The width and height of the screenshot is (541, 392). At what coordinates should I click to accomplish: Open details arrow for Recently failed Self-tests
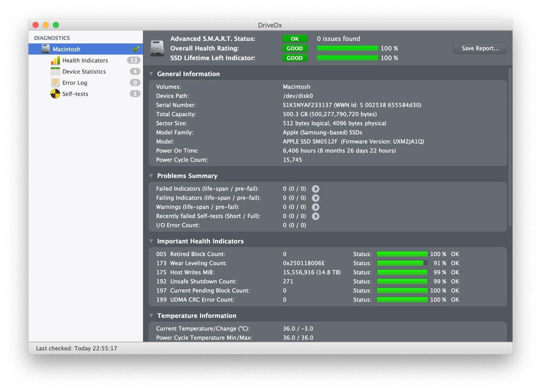click(x=315, y=216)
